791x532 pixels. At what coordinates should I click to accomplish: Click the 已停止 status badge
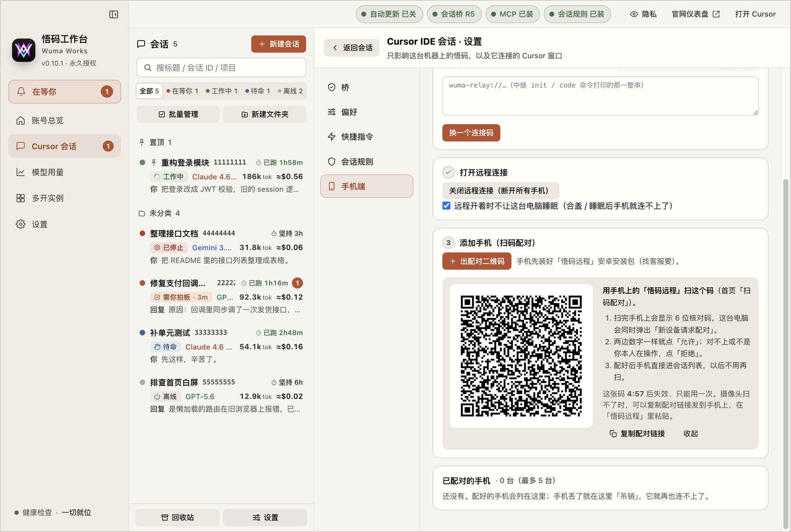pyautogui.click(x=169, y=247)
